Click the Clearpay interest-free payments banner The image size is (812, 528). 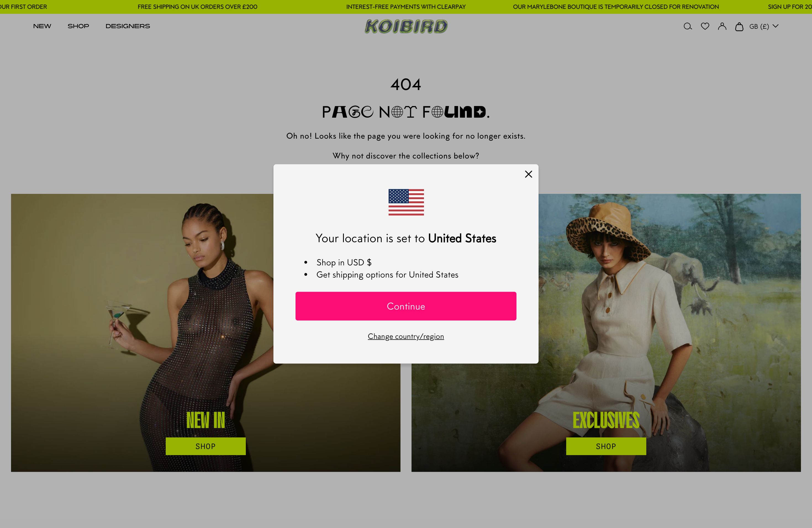tap(406, 7)
